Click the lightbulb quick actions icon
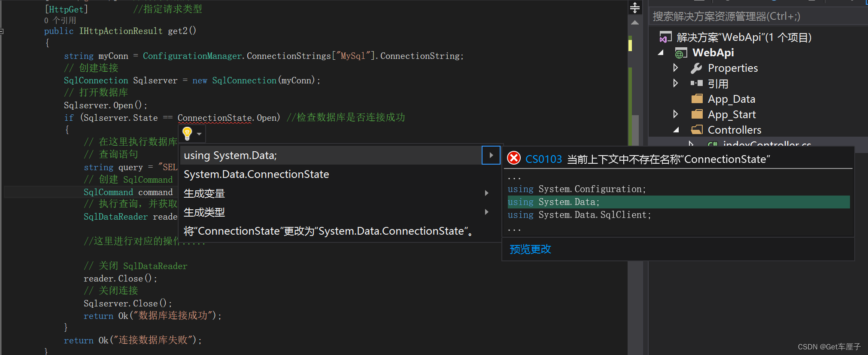Image resolution: width=868 pixels, height=355 pixels. point(187,134)
